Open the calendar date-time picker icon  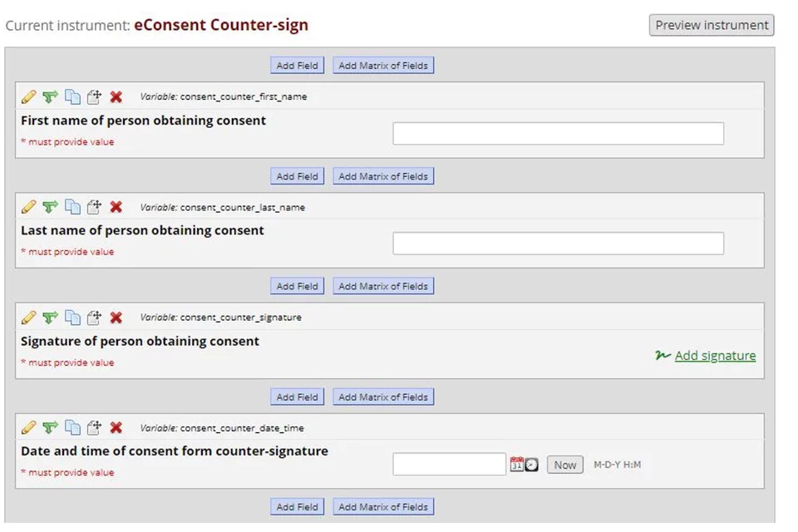[524, 465]
